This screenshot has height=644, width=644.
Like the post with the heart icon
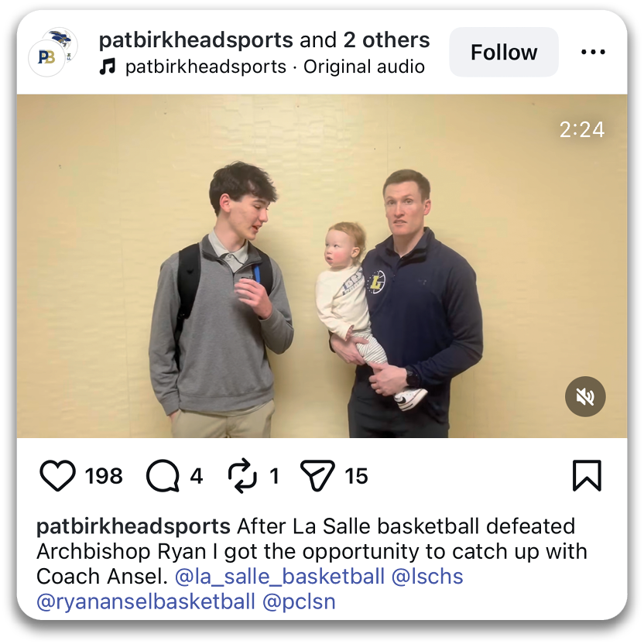[57, 475]
